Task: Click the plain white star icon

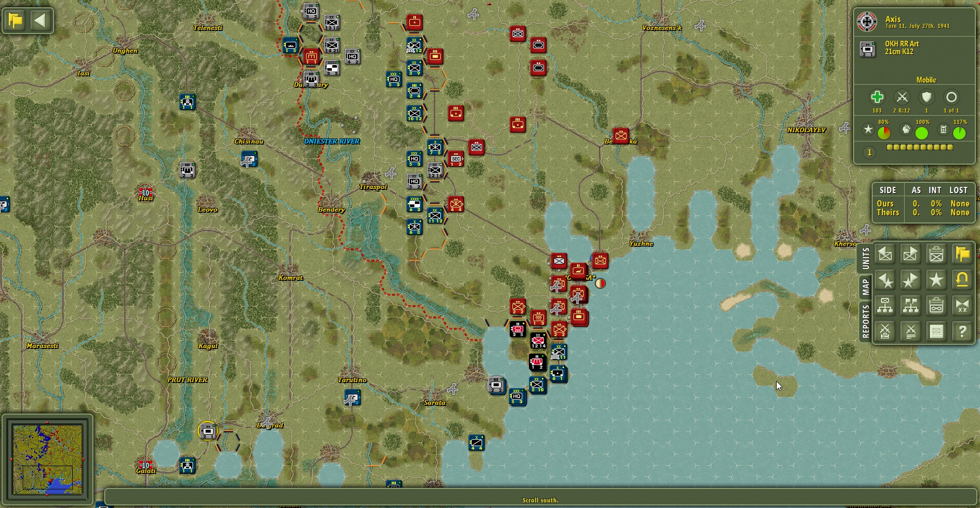Action: (x=936, y=280)
